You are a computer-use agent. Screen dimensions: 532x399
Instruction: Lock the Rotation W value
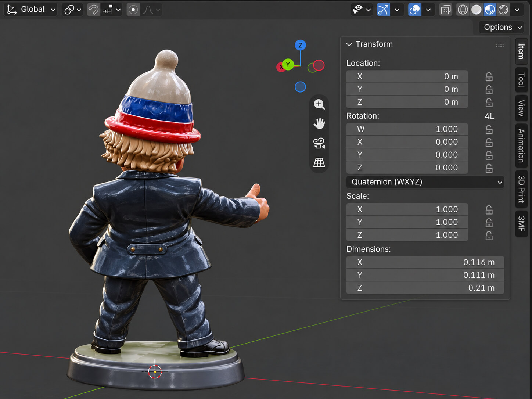coord(489,129)
